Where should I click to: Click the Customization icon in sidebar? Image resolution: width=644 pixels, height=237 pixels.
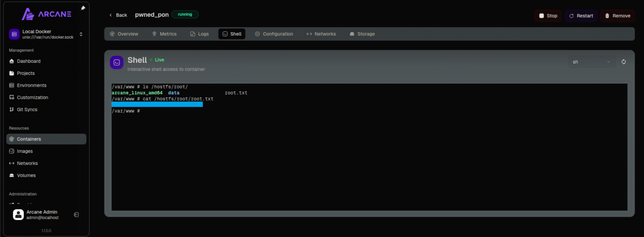(x=12, y=98)
